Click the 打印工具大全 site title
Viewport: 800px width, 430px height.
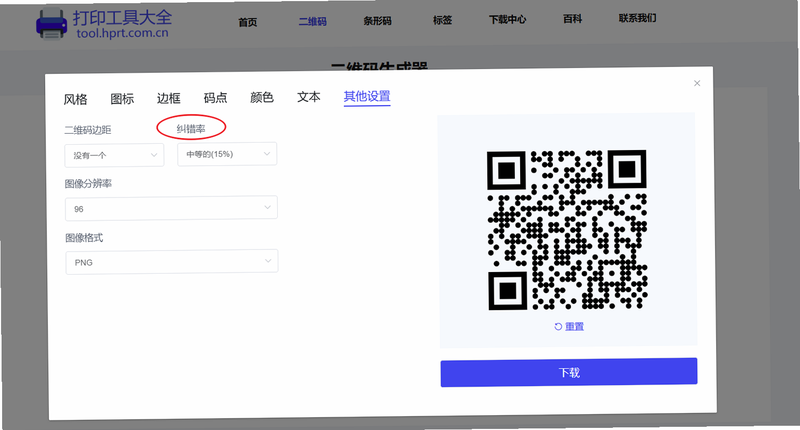tap(122, 18)
